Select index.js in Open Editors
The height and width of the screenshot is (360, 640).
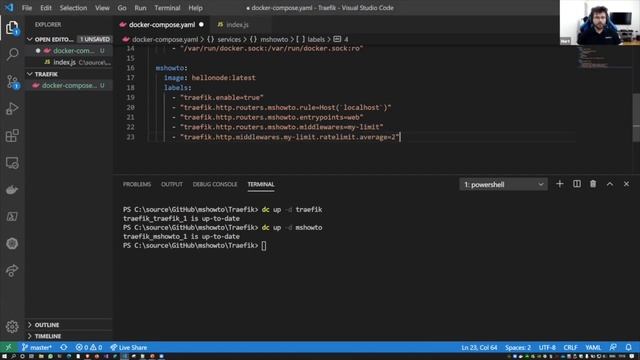[x=69, y=62]
